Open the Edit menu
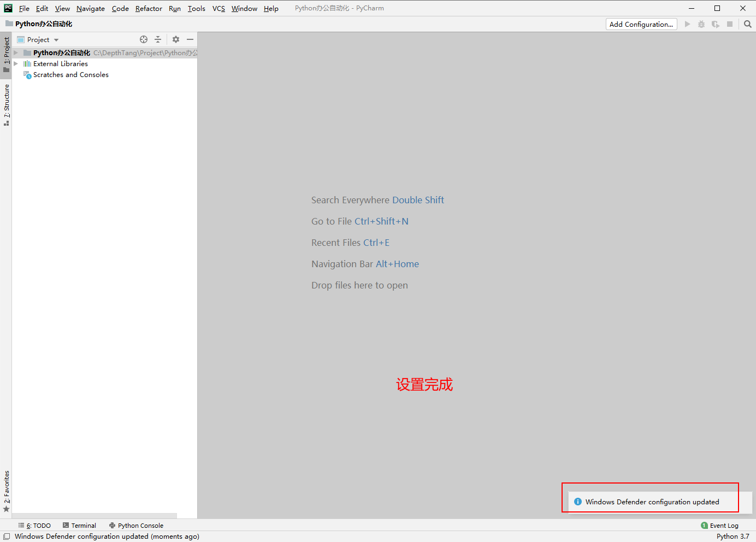 coord(42,8)
